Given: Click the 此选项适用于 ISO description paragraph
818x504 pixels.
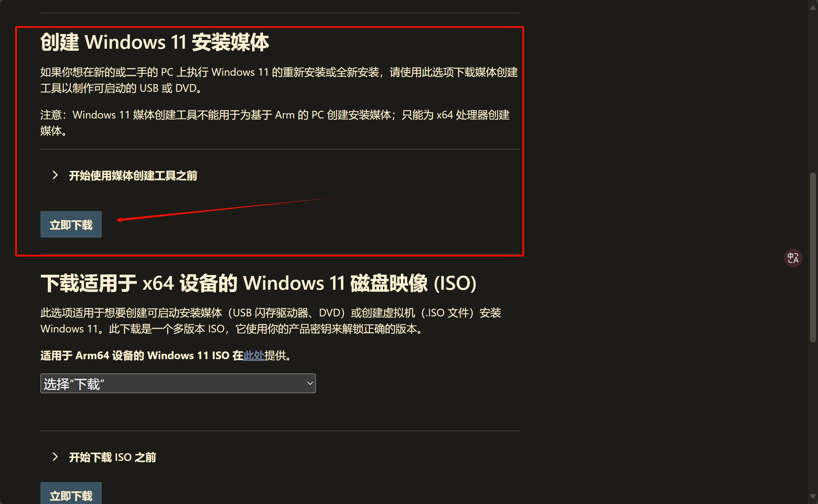Looking at the screenshot, I should (271, 321).
